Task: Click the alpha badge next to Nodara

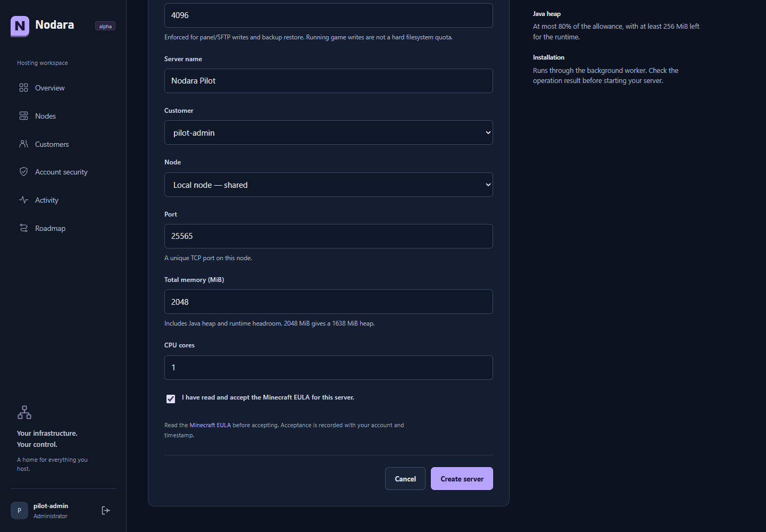Action: click(105, 26)
